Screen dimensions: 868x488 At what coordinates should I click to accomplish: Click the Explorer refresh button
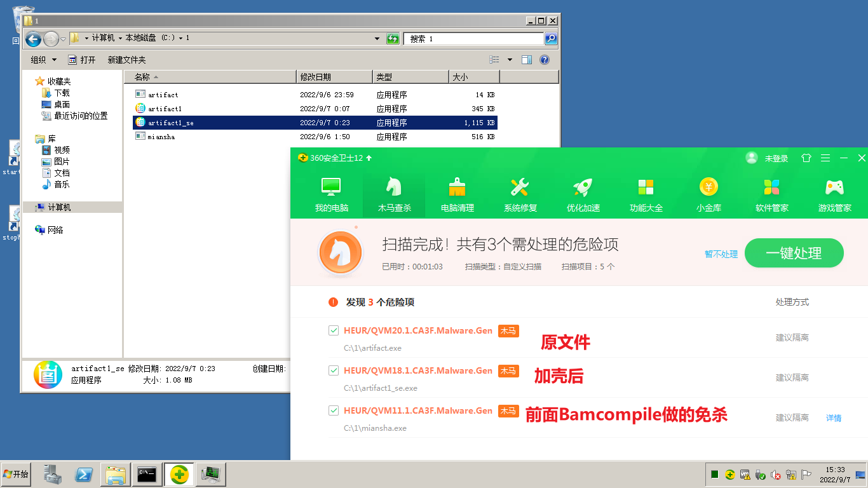[393, 39]
